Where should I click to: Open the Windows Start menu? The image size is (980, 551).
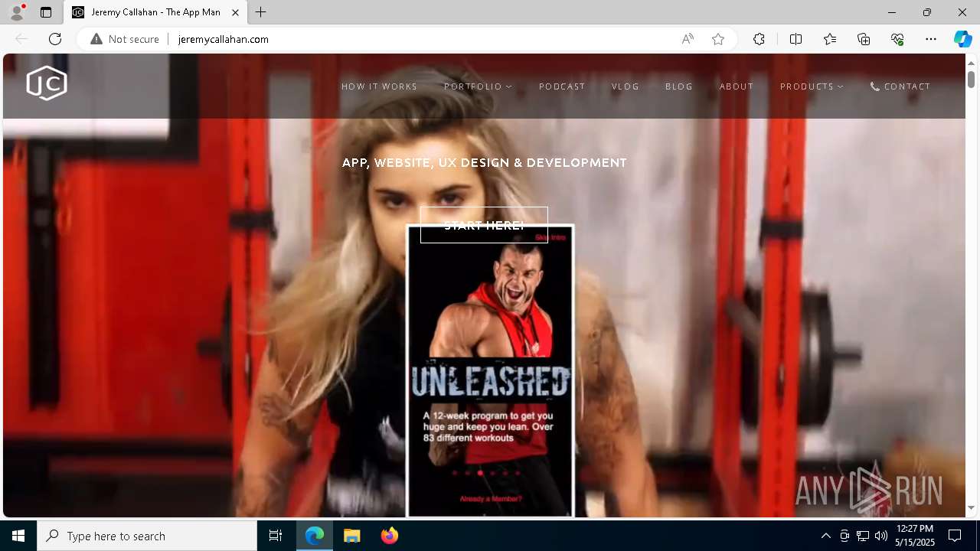click(18, 536)
